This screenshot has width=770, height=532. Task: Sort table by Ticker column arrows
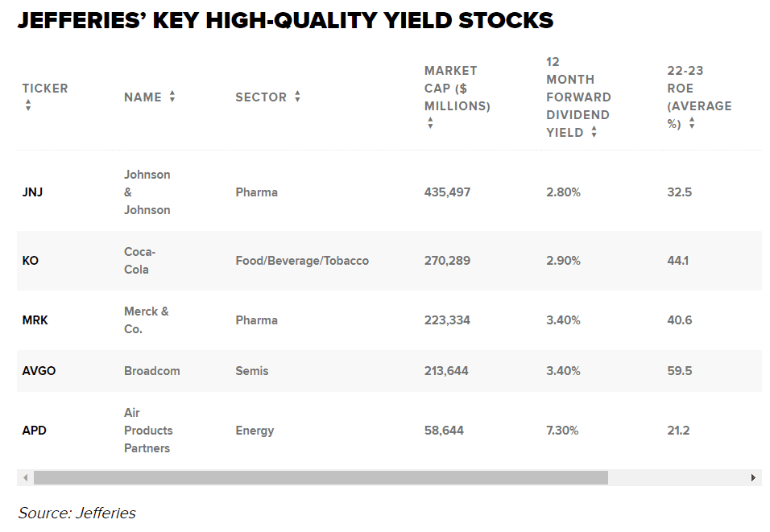pyautogui.click(x=28, y=105)
